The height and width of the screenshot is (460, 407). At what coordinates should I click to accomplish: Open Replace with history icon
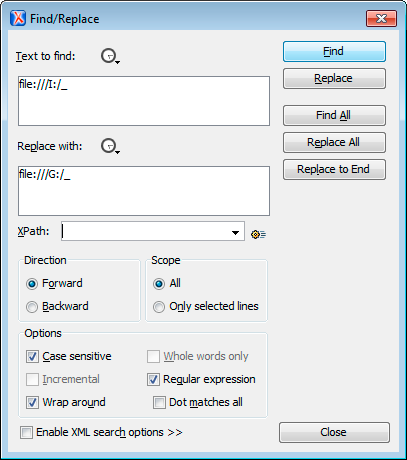click(110, 146)
